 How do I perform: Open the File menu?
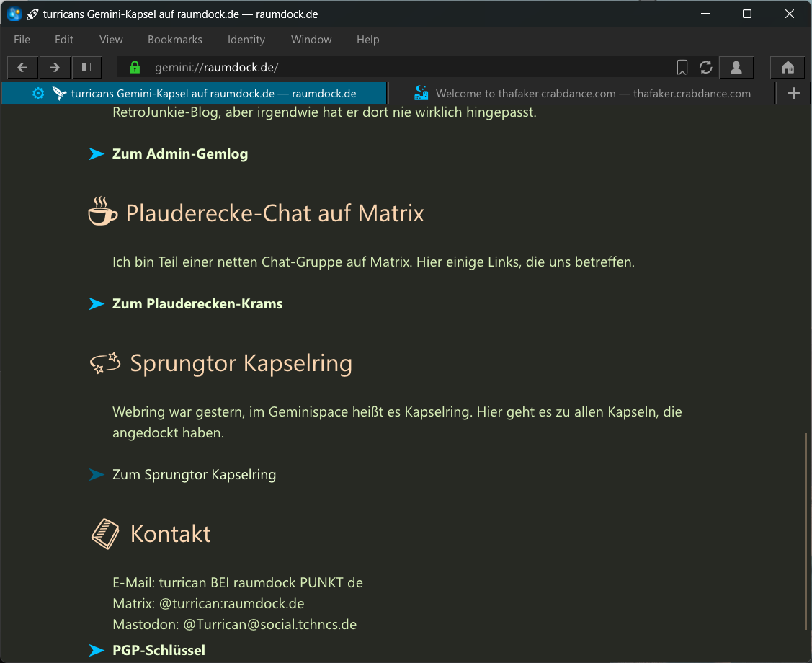pyautogui.click(x=22, y=40)
